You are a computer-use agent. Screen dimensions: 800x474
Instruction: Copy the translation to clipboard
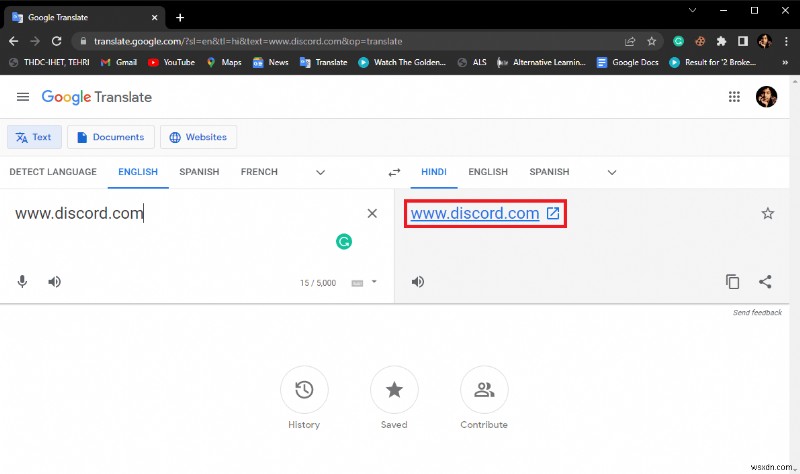733,282
